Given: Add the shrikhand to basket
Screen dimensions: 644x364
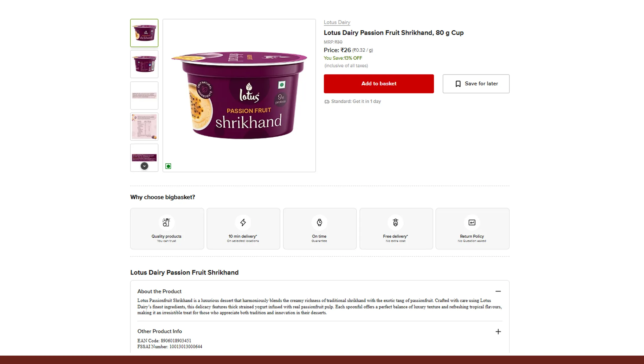Looking at the screenshot, I should click(x=379, y=84).
